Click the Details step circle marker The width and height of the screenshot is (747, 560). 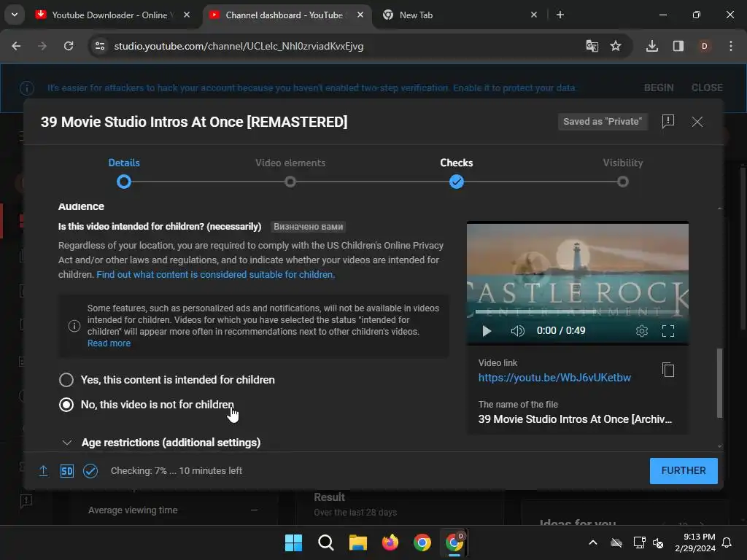pos(124,182)
